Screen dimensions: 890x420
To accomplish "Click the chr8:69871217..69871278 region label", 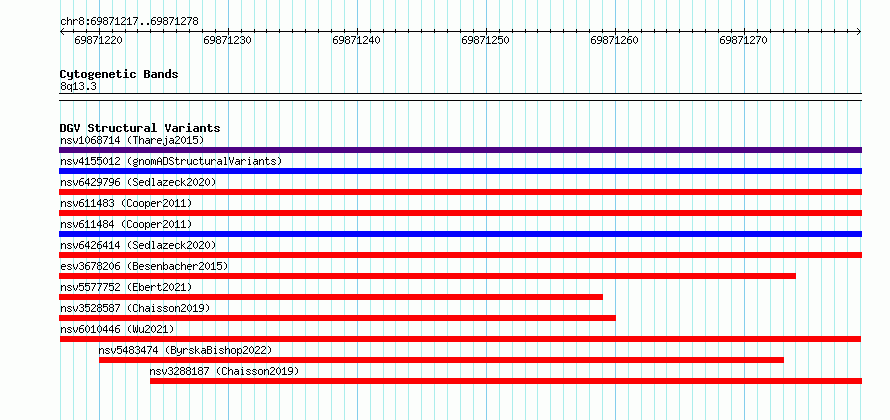I will pyautogui.click(x=129, y=21).
